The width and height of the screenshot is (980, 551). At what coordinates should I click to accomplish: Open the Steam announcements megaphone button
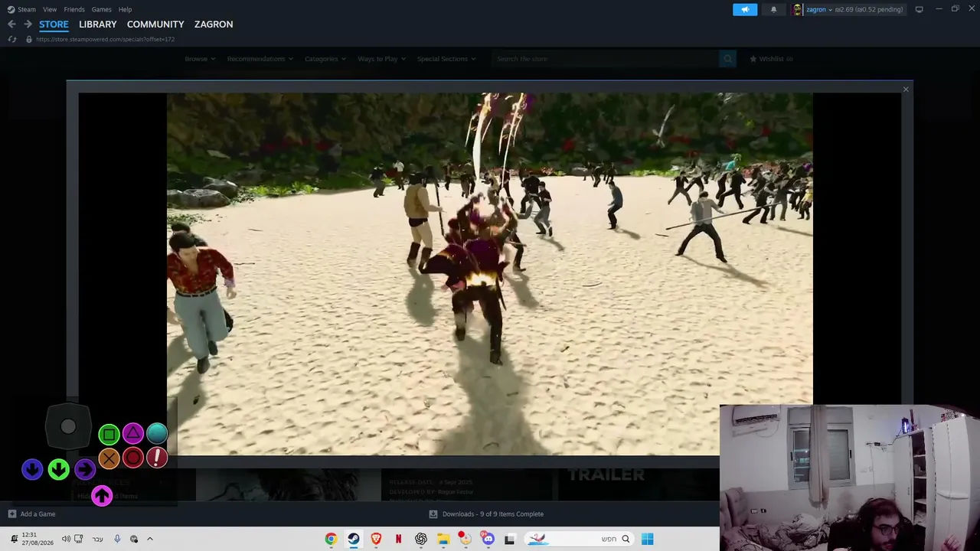coord(745,9)
